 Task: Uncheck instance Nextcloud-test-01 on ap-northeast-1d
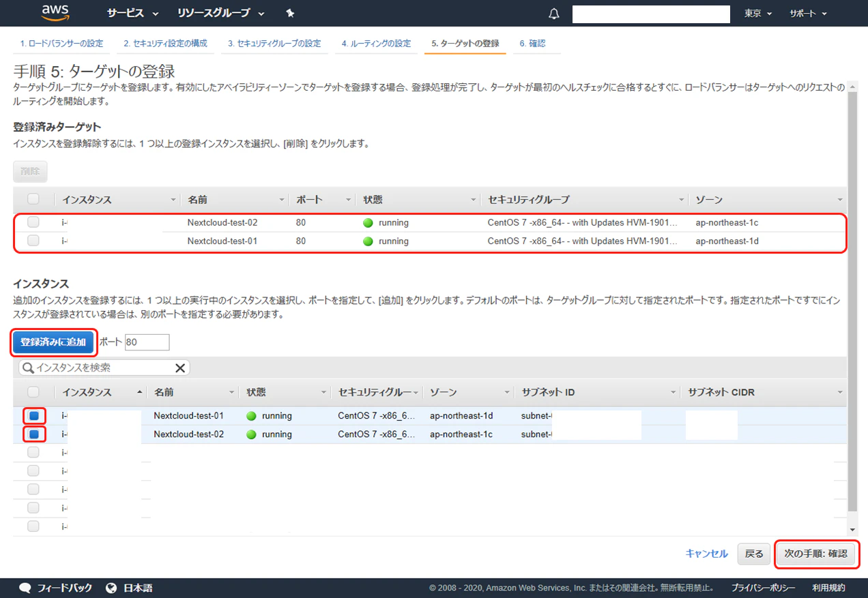33,415
